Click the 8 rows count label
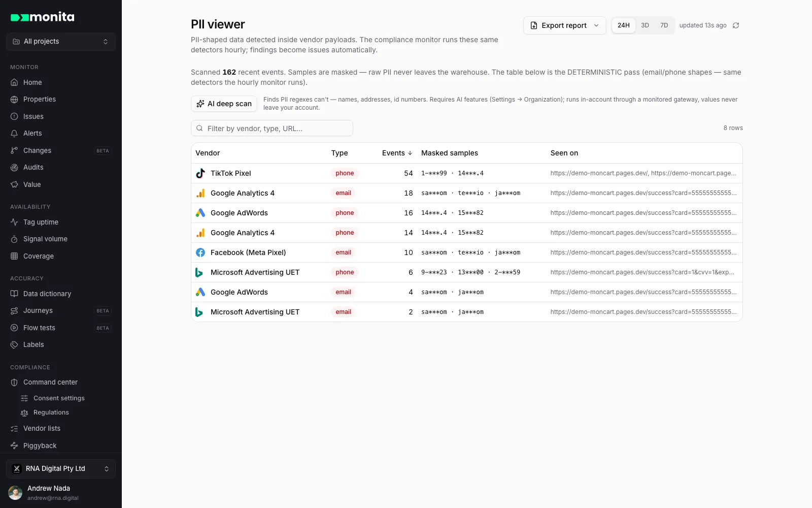The height and width of the screenshot is (508, 812). click(x=733, y=128)
